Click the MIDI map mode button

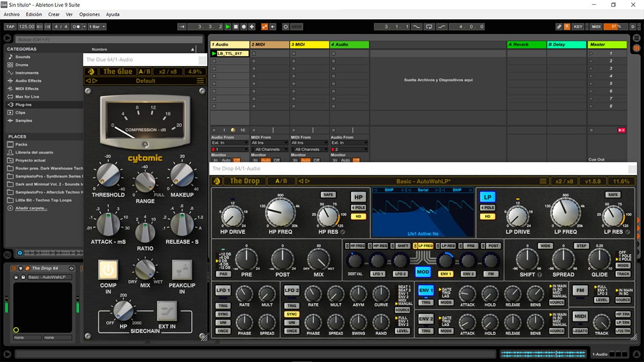[596, 26]
